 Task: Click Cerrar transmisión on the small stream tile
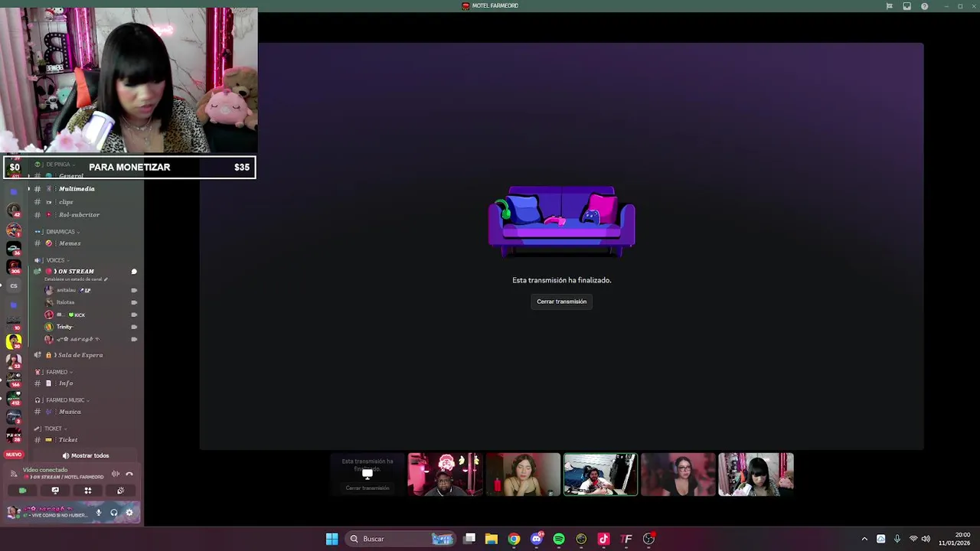click(x=367, y=487)
